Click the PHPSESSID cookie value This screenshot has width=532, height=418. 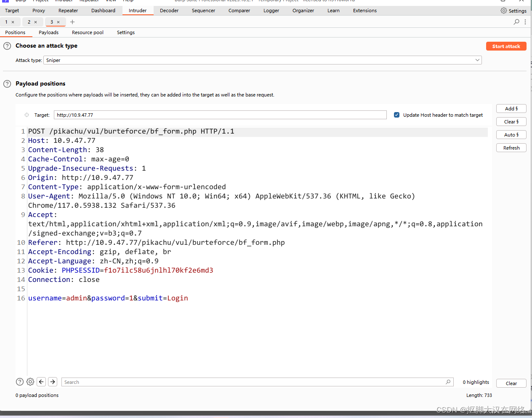(x=159, y=271)
